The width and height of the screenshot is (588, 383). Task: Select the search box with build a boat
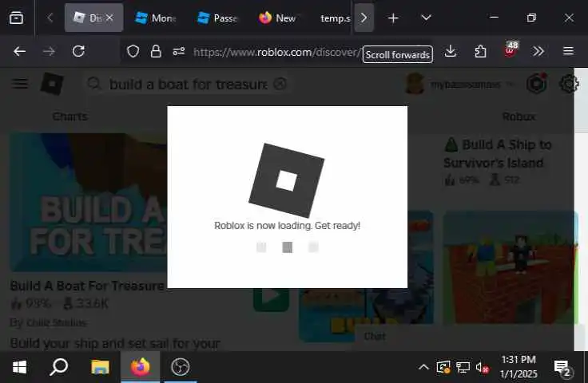tap(188, 85)
